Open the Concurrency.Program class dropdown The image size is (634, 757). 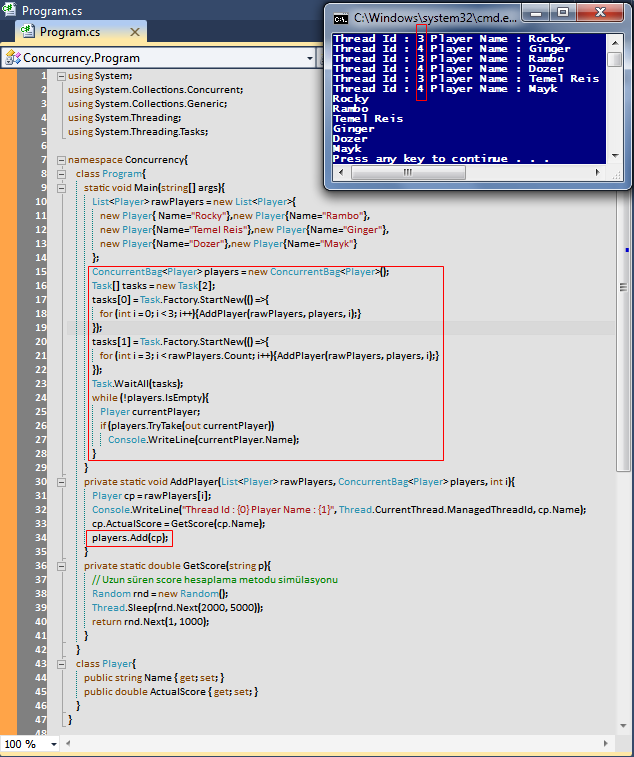click(312, 58)
